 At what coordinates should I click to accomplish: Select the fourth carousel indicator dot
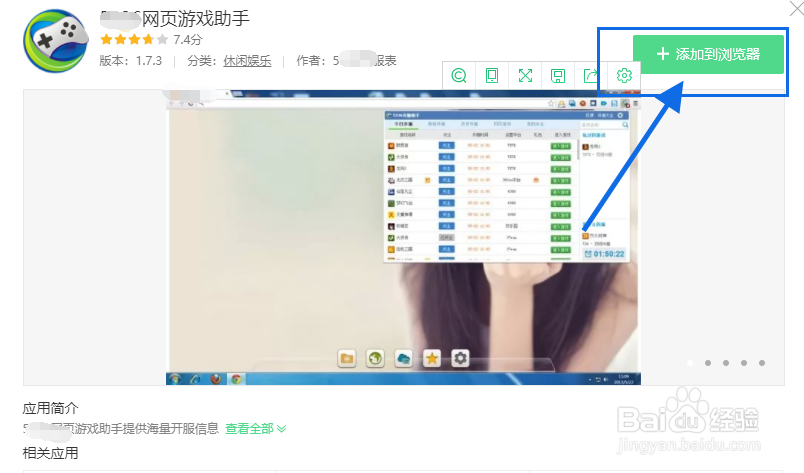(743, 363)
